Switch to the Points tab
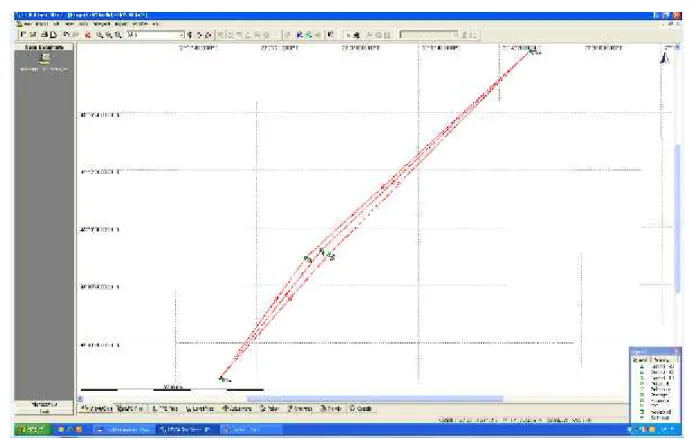Screen dimensions: 694x441 tap(269, 409)
